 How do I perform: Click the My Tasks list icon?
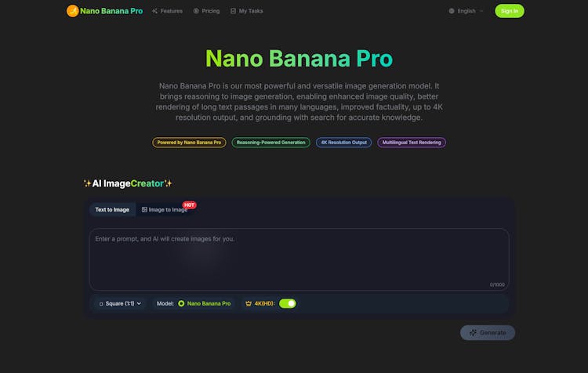pos(233,11)
